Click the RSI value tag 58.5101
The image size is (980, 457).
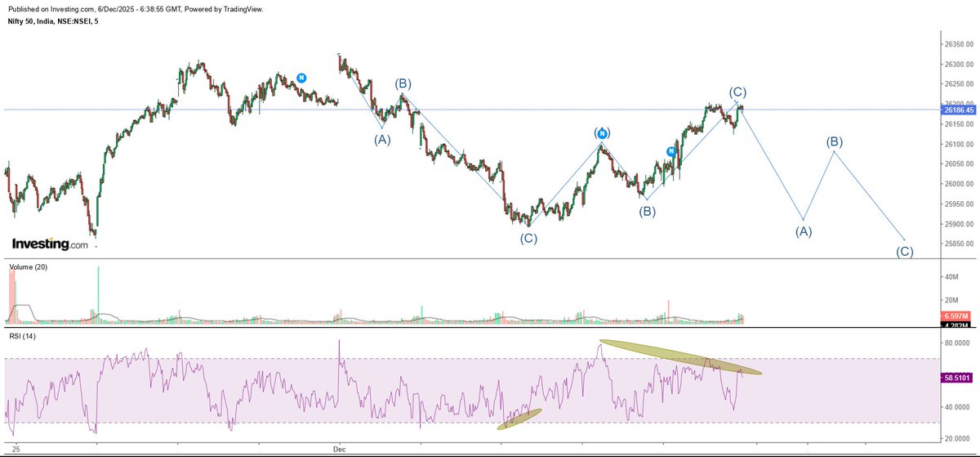click(955, 379)
